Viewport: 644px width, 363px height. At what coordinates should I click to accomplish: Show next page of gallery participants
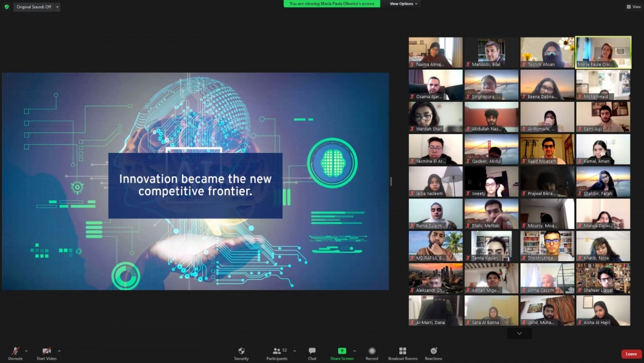[519, 334]
